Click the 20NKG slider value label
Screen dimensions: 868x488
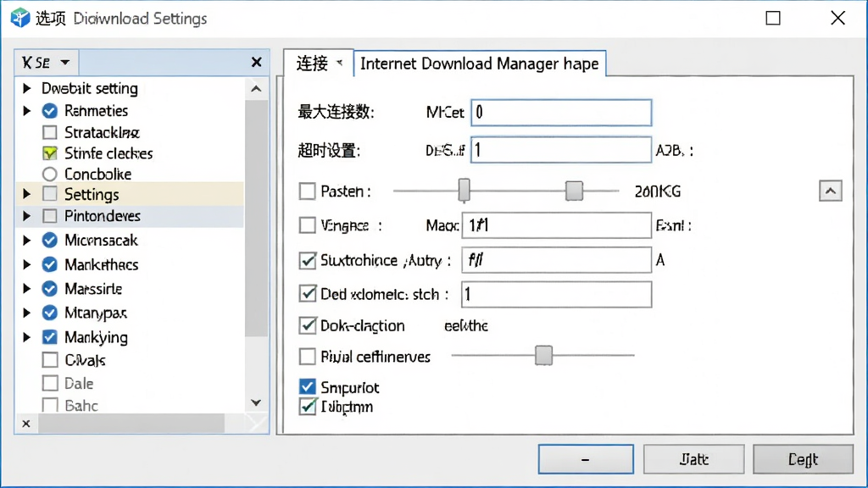coord(658,191)
